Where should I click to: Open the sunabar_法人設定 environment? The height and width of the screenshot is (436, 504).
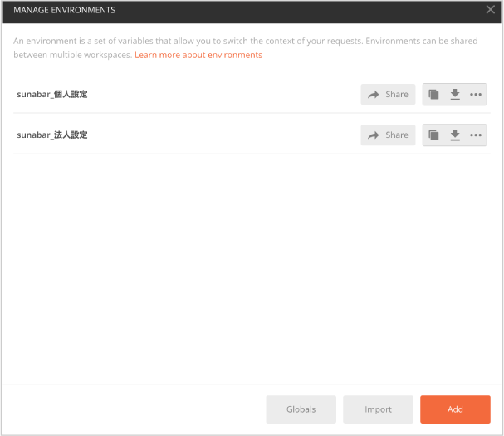52,135
